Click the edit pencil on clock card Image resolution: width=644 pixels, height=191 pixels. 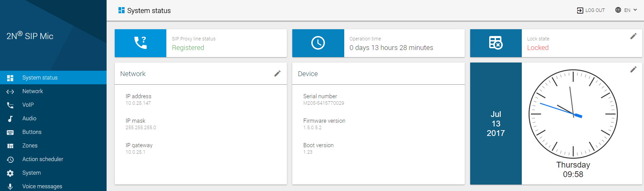(633, 69)
